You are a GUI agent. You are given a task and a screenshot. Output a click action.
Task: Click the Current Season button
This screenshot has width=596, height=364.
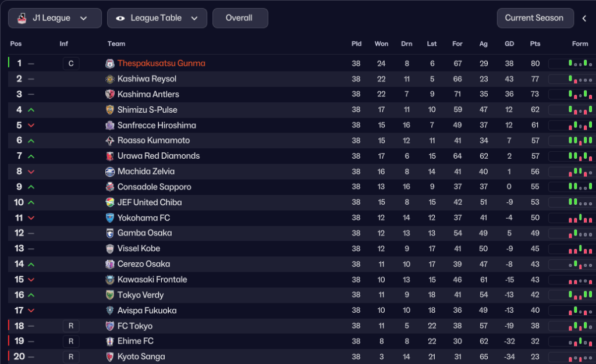(534, 18)
